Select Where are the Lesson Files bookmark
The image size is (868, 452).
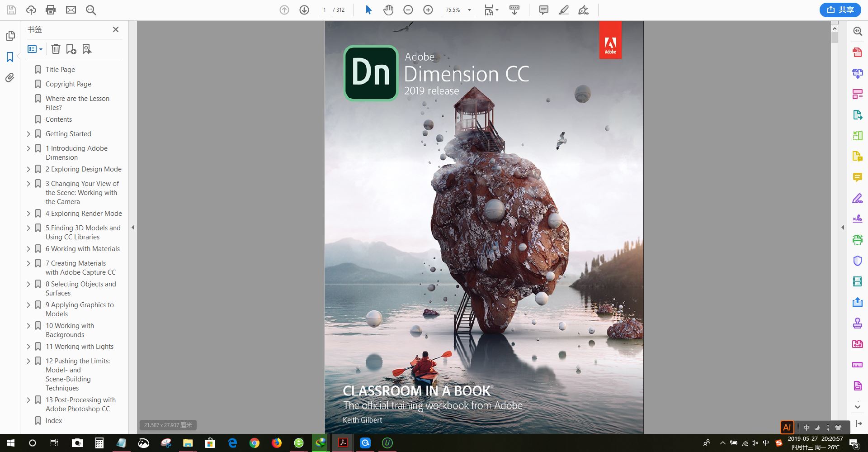click(77, 103)
